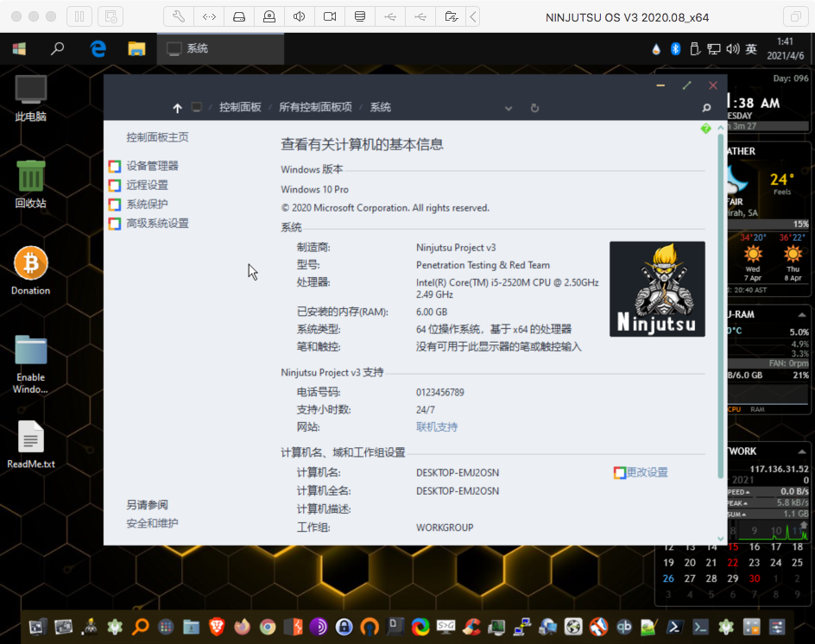Open the Bluetooth icon in the system tray
Image resolution: width=815 pixels, height=644 pixels.
coord(674,49)
